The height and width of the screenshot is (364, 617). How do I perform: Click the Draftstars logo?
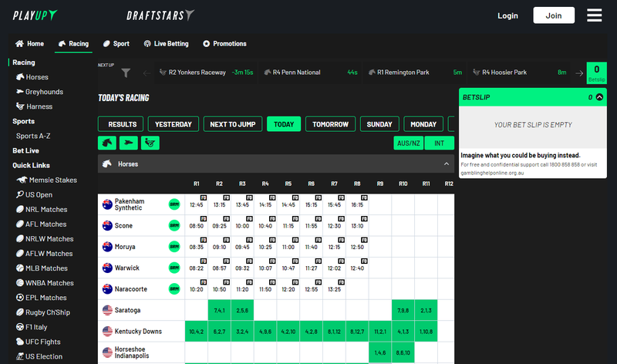(x=160, y=15)
